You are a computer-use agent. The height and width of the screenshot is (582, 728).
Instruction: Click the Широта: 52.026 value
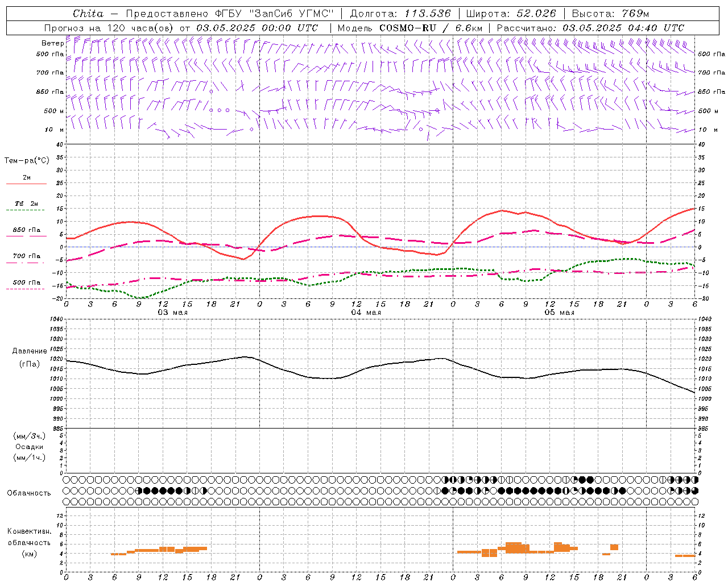511,14
